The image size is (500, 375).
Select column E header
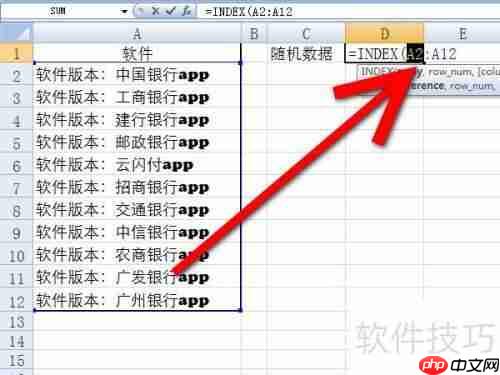[x=462, y=33]
